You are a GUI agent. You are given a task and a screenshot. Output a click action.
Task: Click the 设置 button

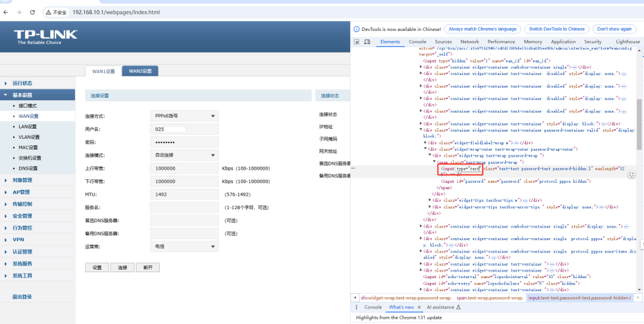pos(97,268)
